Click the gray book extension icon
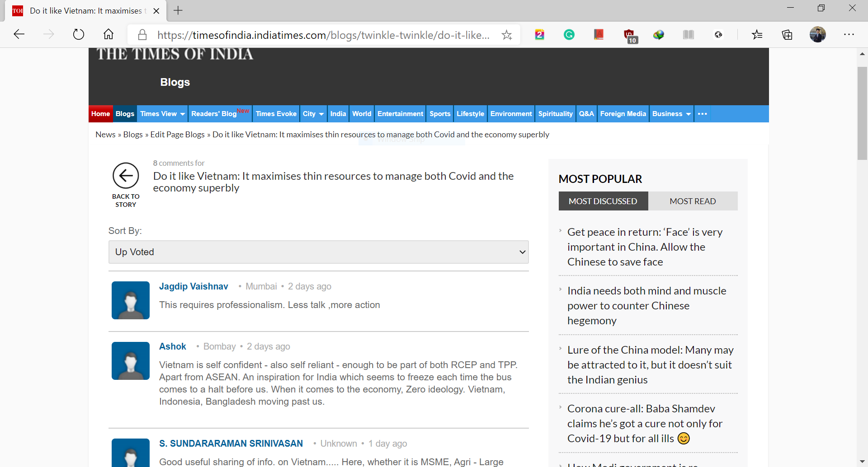 [x=689, y=35]
